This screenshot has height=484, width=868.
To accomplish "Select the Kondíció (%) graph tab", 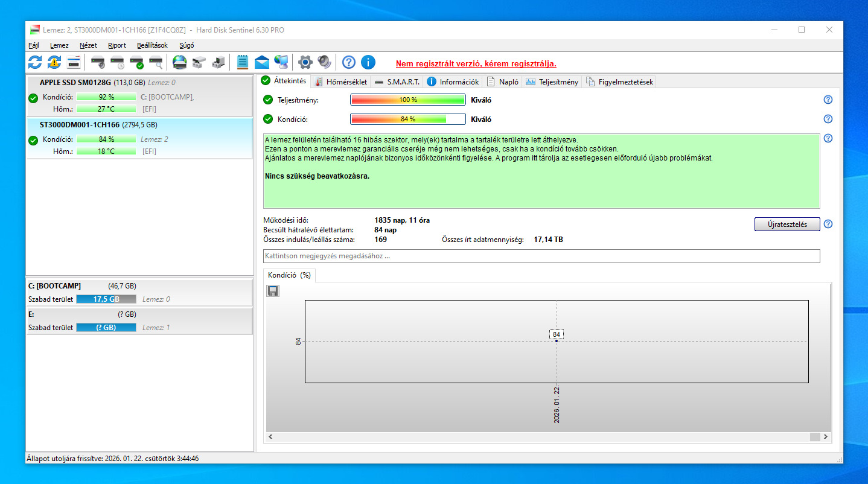I will pyautogui.click(x=289, y=275).
